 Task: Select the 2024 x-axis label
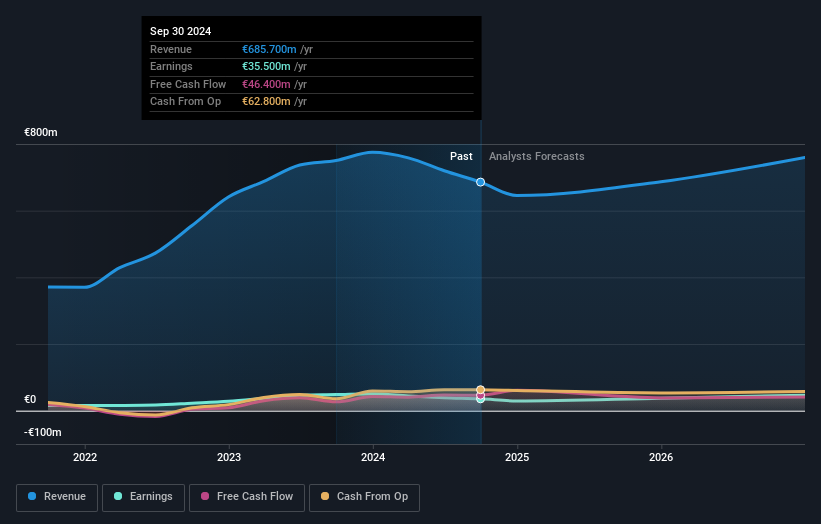[x=373, y=457]
